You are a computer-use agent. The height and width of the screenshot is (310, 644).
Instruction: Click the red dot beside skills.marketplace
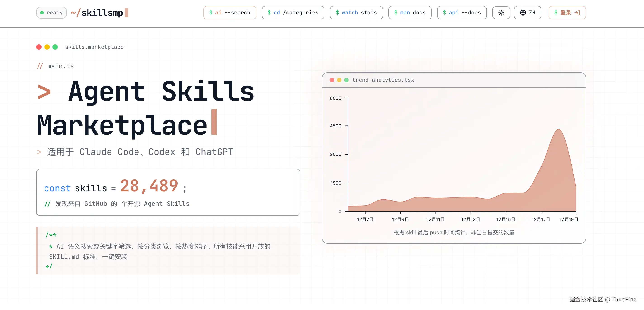[x=39, y=47]
